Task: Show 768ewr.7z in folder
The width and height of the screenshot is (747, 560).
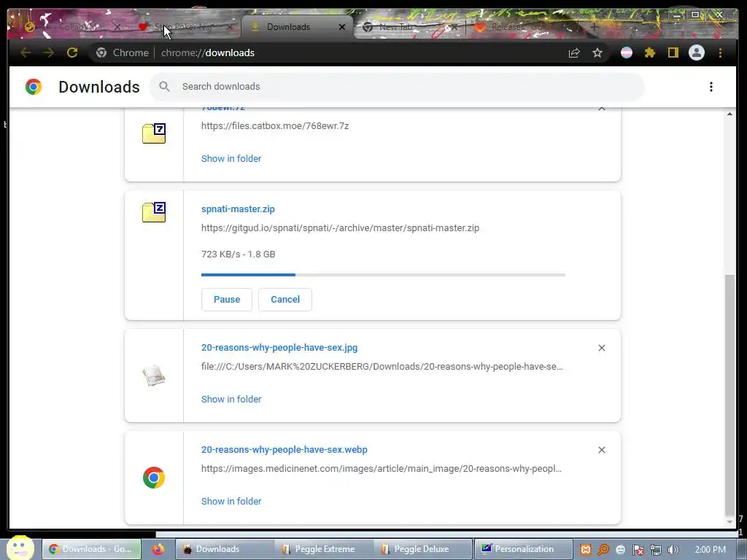Action: point(231,158)
